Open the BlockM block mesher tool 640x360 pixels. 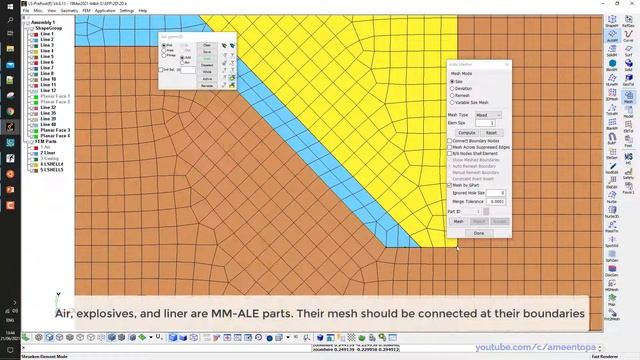click(612, 65)
